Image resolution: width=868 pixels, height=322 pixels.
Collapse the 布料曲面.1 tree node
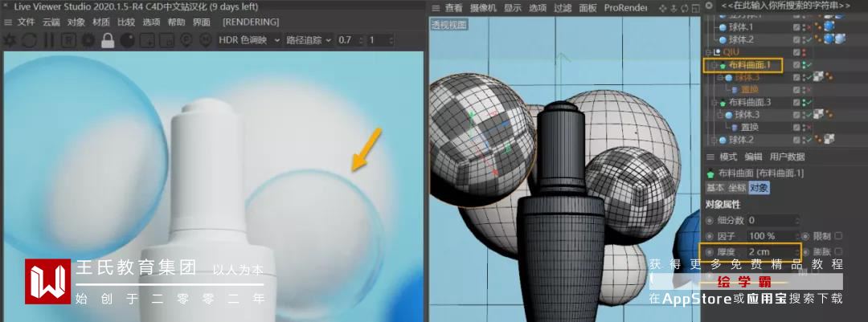click(714, 65)
